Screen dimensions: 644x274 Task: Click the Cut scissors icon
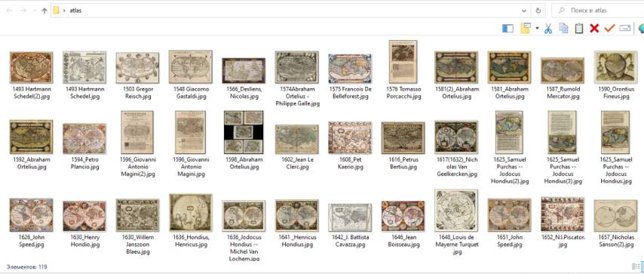[548, 29]
